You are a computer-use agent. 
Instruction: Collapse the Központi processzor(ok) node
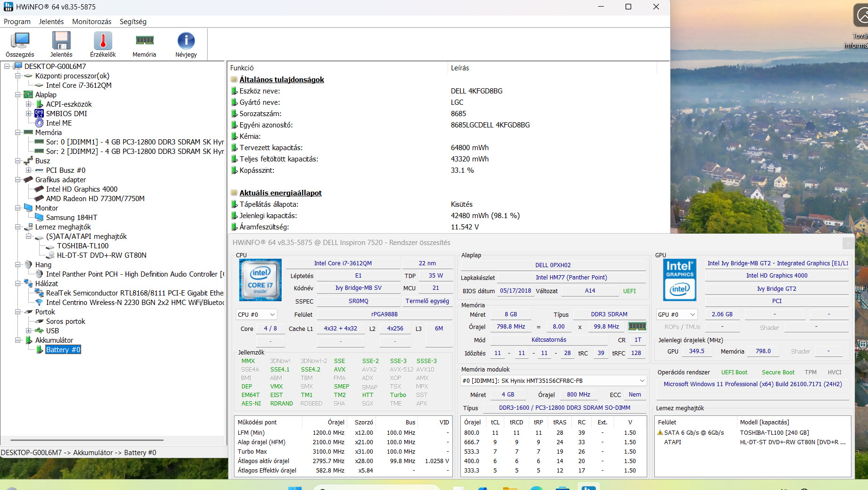pyautogui.click(x=18, y=76)
